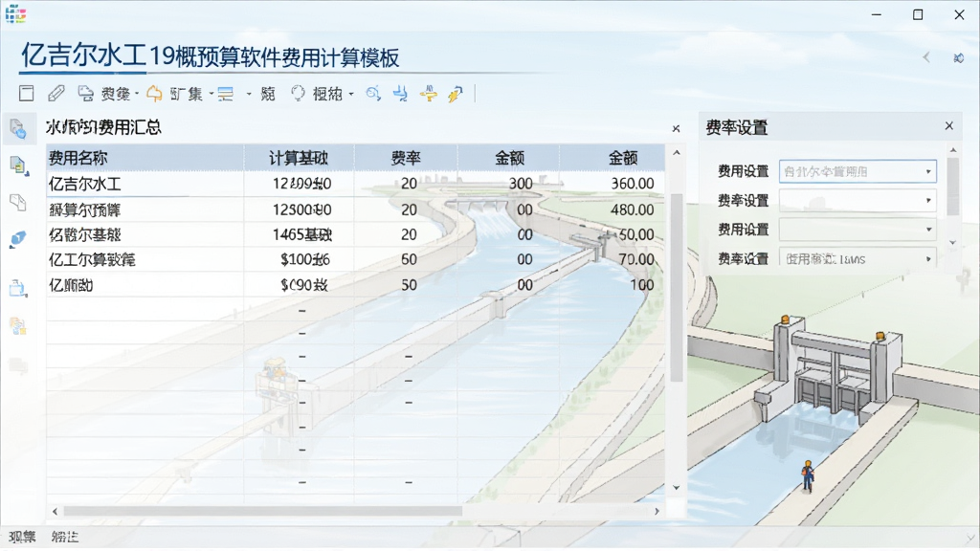The width and height of the screenshot is (980, 551).
Task: Click the back arrow near title
Action: point(926,58)
